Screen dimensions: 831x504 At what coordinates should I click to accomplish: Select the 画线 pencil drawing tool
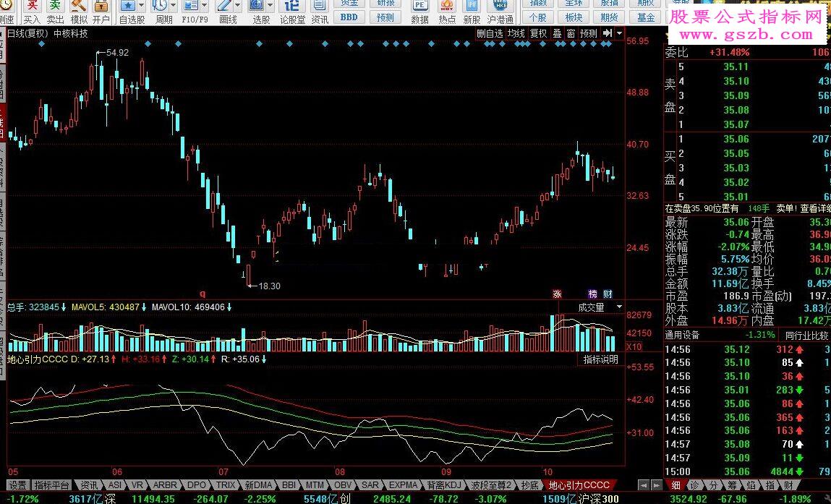(223, 7)
